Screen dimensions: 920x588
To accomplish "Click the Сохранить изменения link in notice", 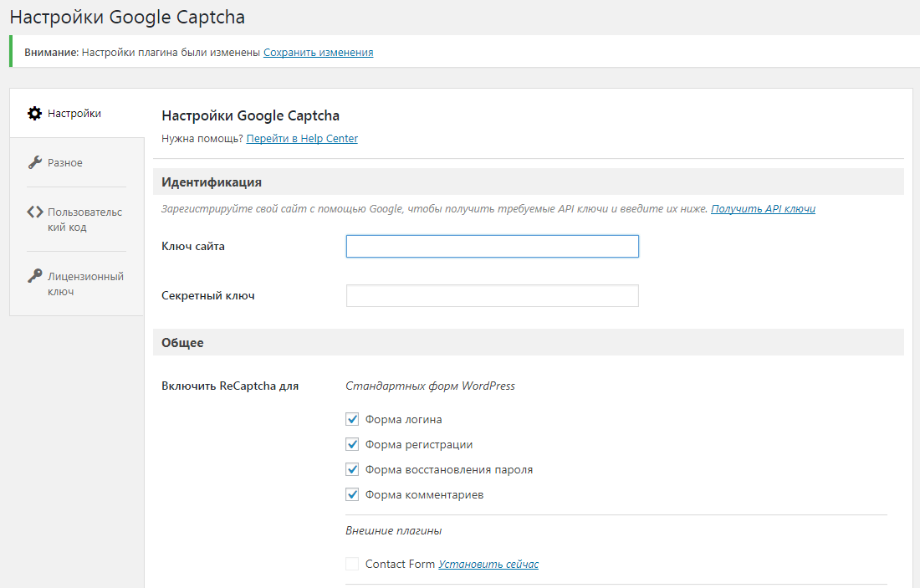I will pos(318,52).
